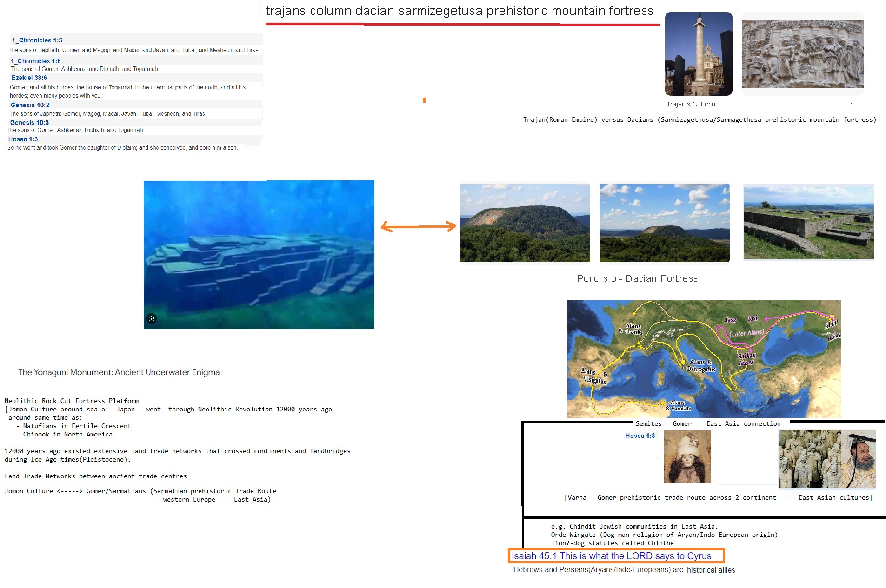Open the carved stone relief thumbnail
The height and width of the screenshot is (588, 886).
click(803, 54)
